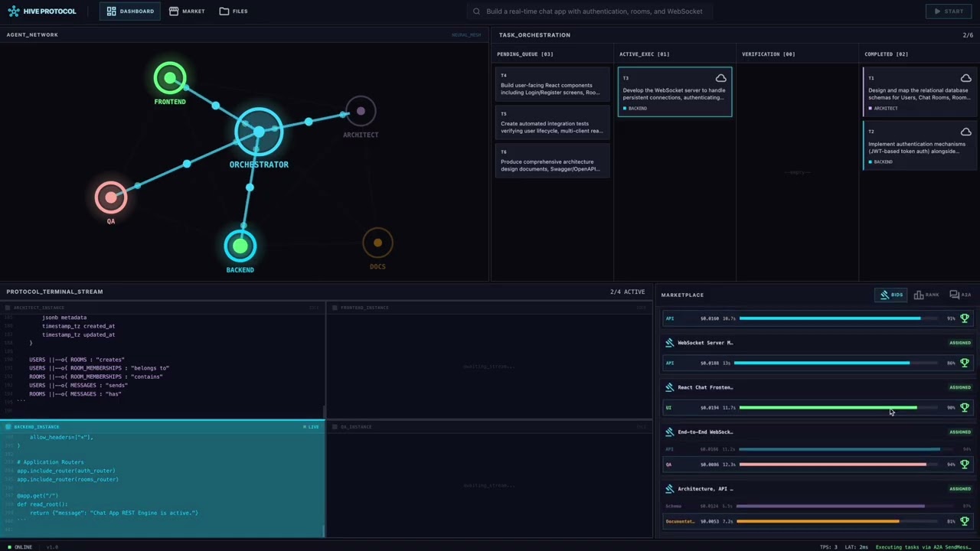The width and height of the screenshot is (980, 551).
Task: Click cloud icon on completed task T1
Action: 965,78
